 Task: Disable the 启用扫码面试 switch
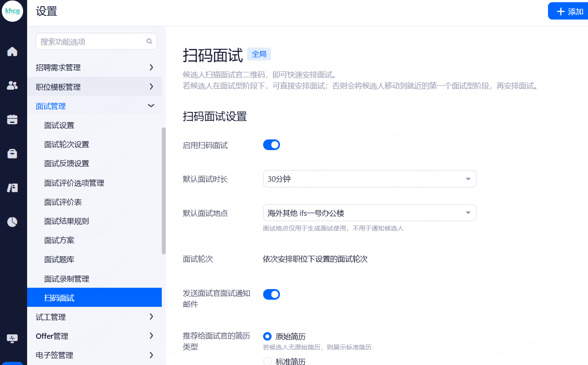(x=271, y=145)
